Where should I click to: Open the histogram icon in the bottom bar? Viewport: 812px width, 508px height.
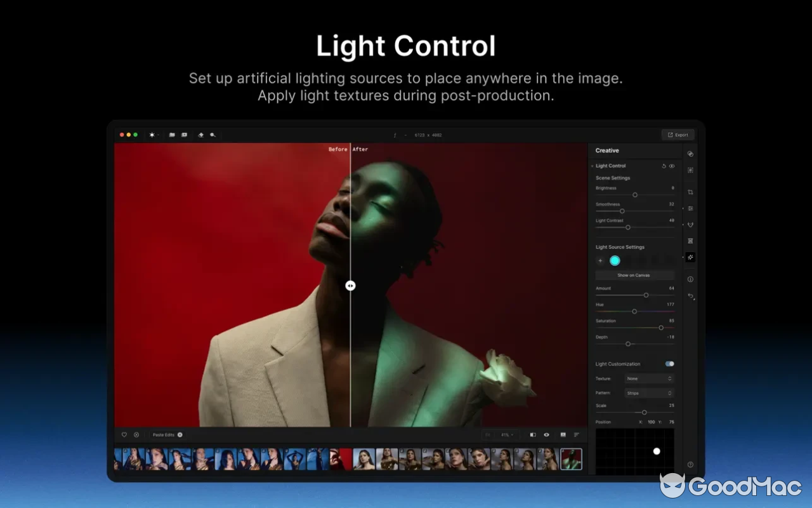(562, 435)
